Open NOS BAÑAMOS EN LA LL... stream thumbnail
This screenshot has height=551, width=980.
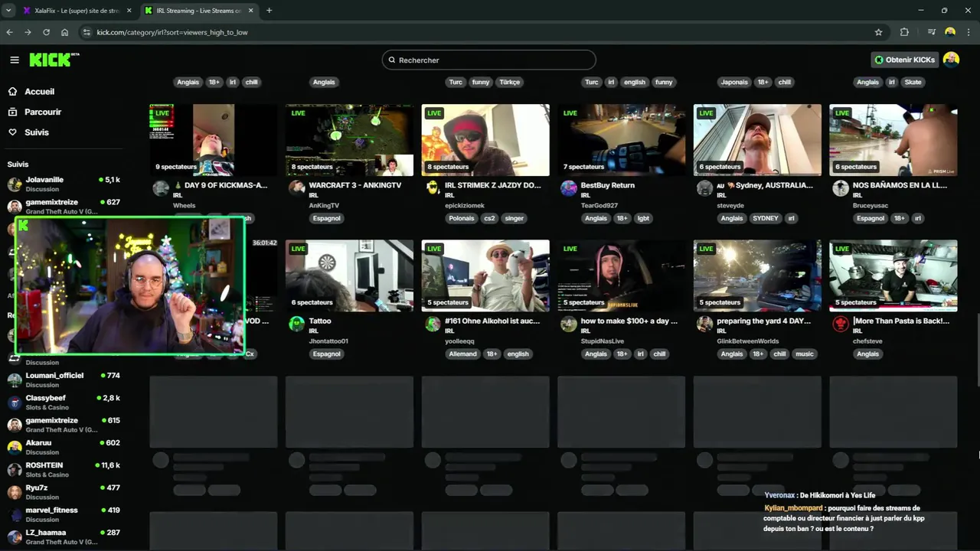(893, 140)
